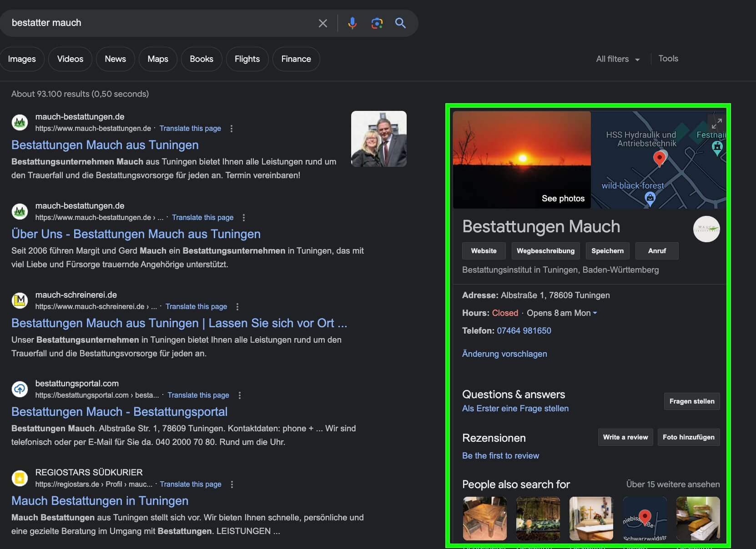Viewport: 756px width, 549px height.
Task: Submit search with magnifying glass icon
Action: click(400, 23)
